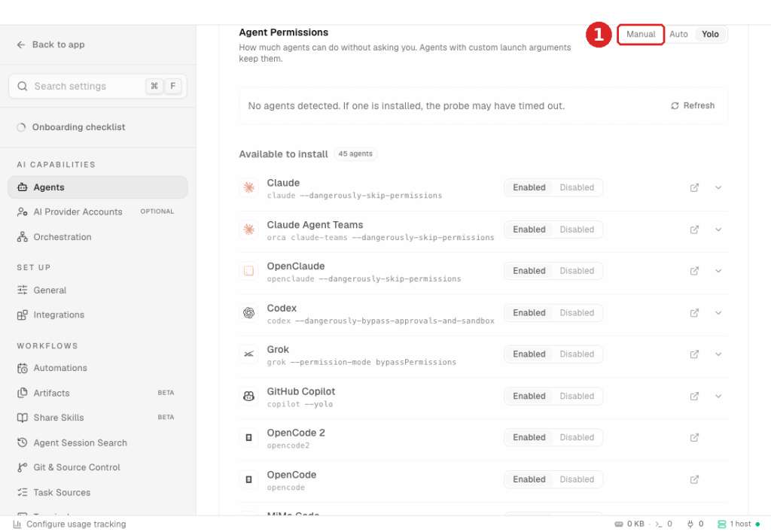Click the search magnifier icon in settings
This screenshot has height=532, width=771.
[x=22, y=86]
